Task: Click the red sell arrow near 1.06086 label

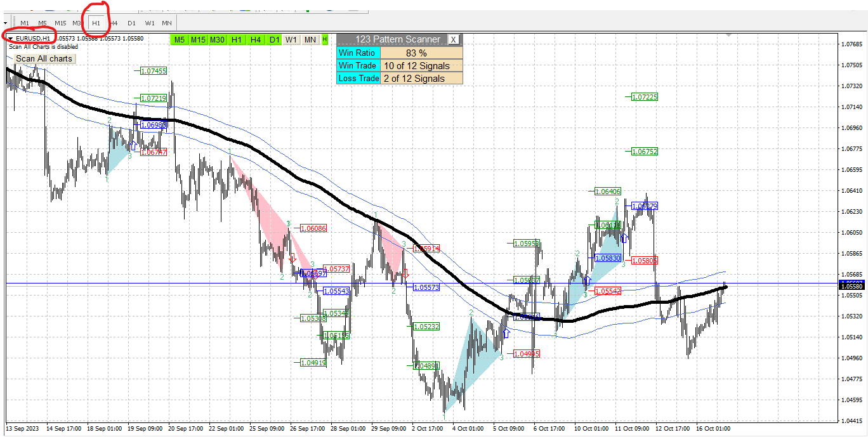Action: [293, 258]
